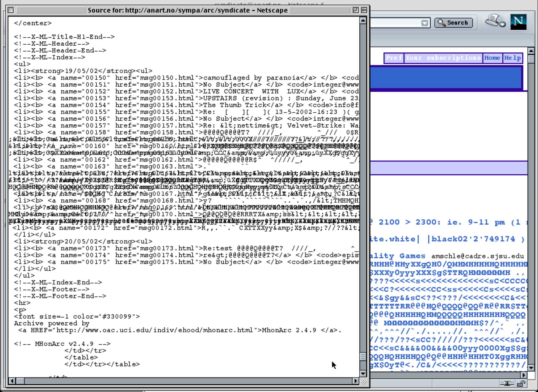
Task: Click the Netscape N logo
Action: [518, 22]
